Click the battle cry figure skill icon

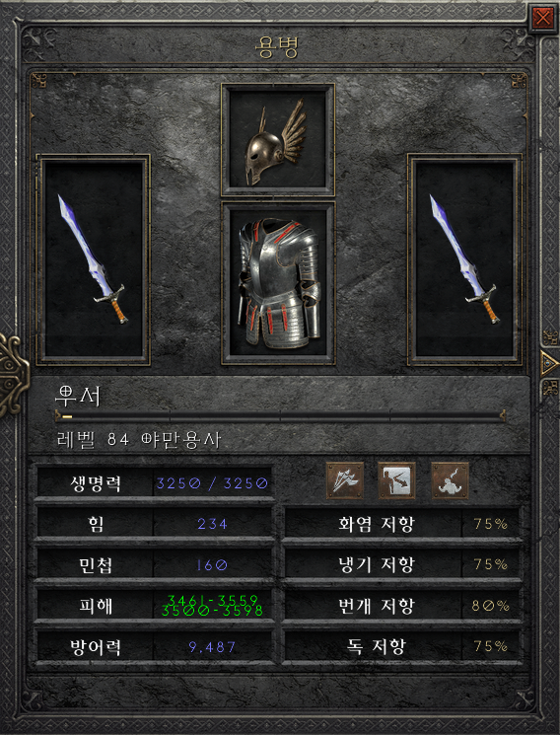[450, 480]
